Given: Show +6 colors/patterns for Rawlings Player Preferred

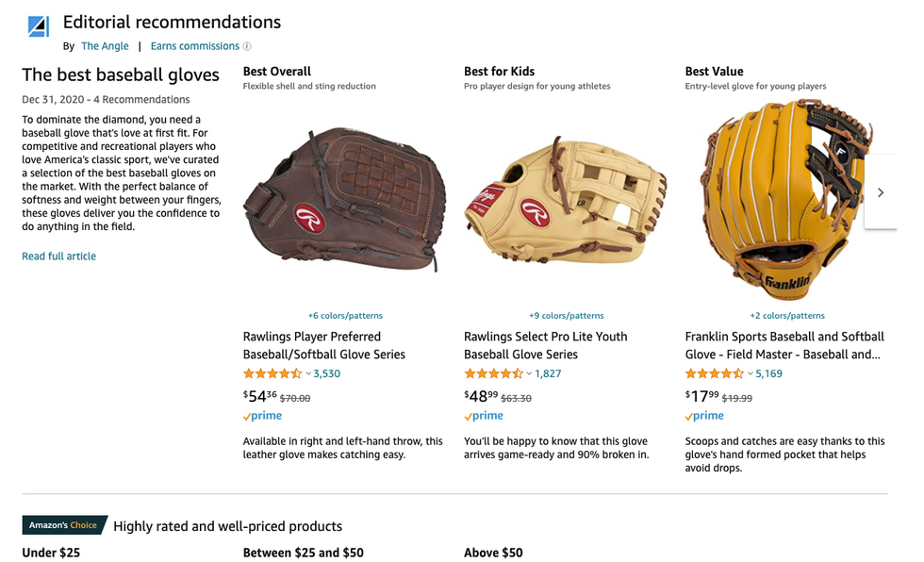Looking at the screenshot, I should [345, 316].
